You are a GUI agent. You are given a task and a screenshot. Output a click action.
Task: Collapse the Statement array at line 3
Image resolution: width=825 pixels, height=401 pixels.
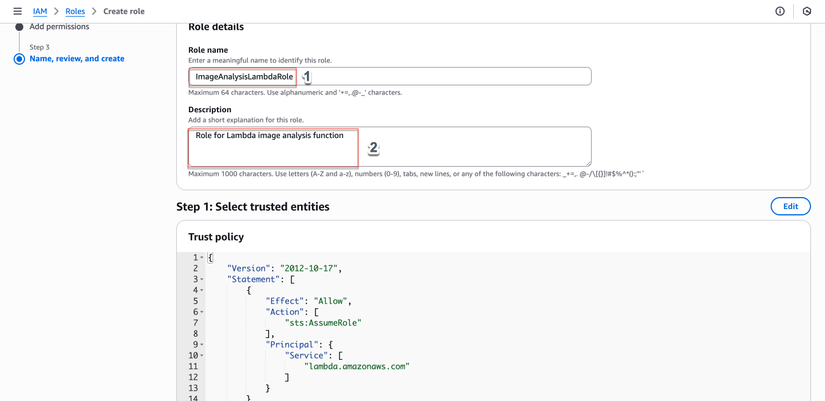pyautogui.click(x=202, y=280)
